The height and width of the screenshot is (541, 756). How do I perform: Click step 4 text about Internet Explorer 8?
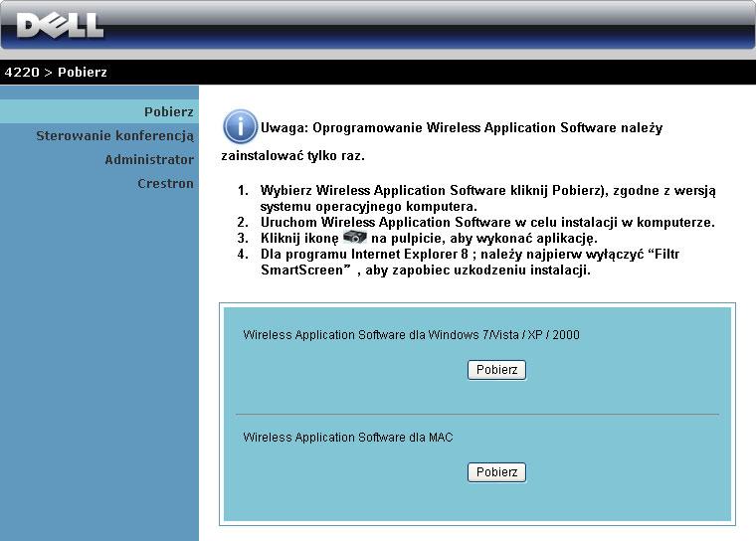coord(471,262)
